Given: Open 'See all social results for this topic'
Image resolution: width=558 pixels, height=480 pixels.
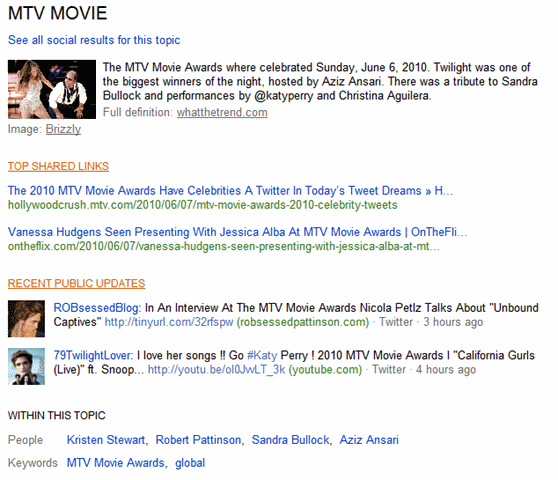Looking at the screenshot, I should point(94,40).
